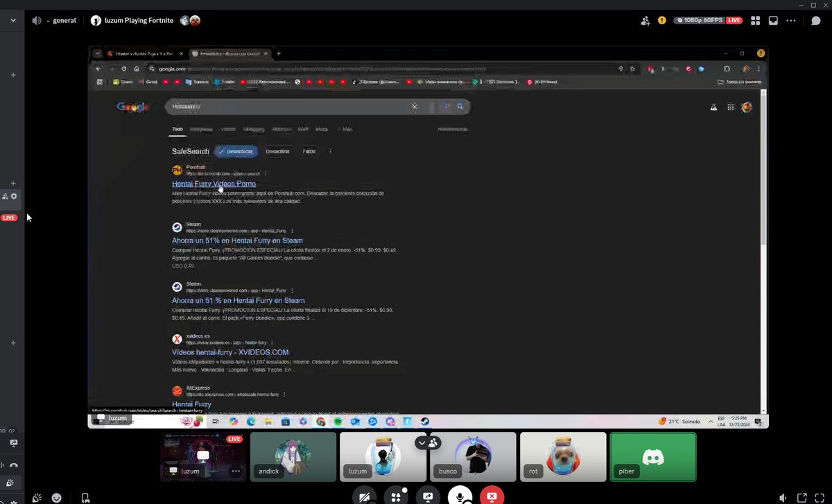Click the screen share icon in left sidebar
The image size is (832, 504).
(13, 443)
